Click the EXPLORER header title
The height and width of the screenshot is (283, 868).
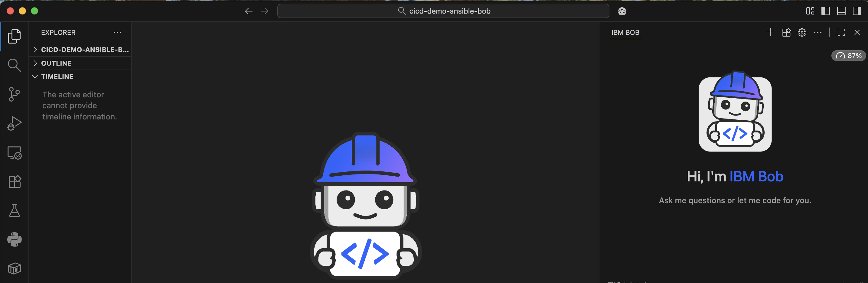(58, 32)
